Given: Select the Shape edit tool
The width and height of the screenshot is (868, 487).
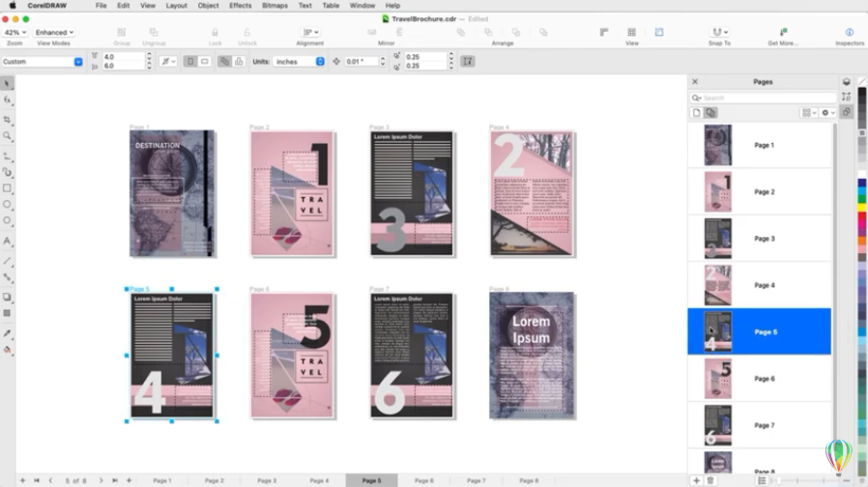Looking at the screenshot, I should click(x=7, y=100).
